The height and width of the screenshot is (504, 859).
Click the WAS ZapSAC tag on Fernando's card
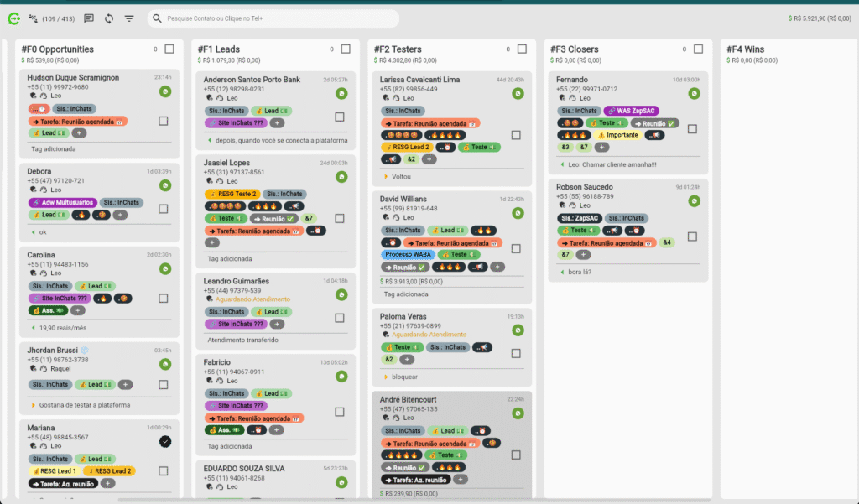tap(632, 111)
